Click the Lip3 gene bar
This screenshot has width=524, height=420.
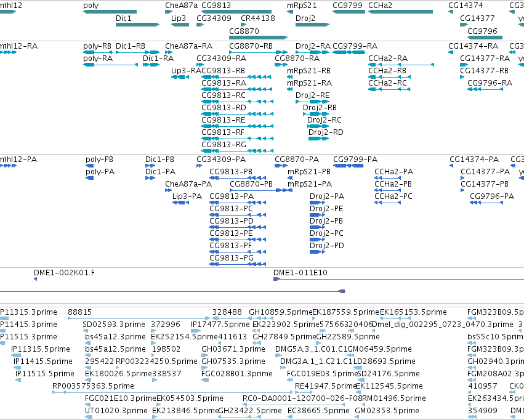180,25
